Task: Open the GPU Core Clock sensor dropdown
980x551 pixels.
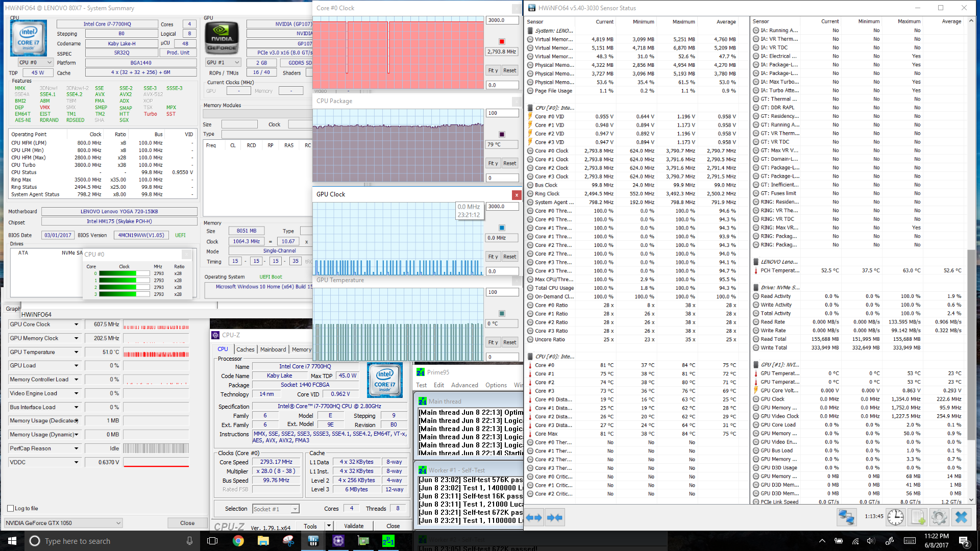Action: click(x=77, y=324)
